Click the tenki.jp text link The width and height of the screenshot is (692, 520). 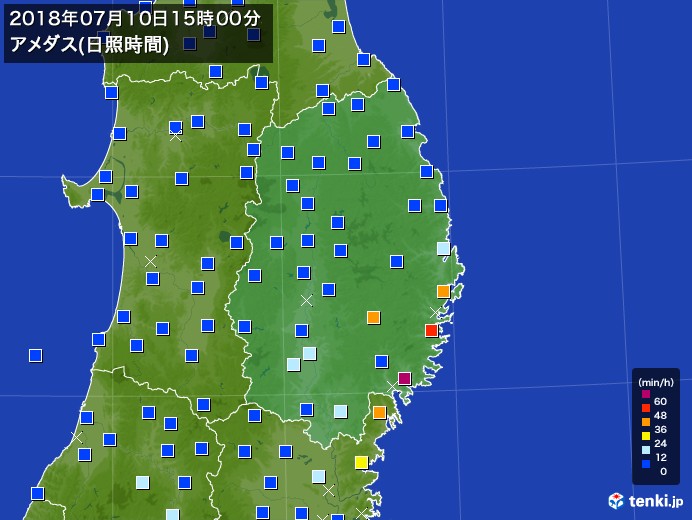[656, 501]
